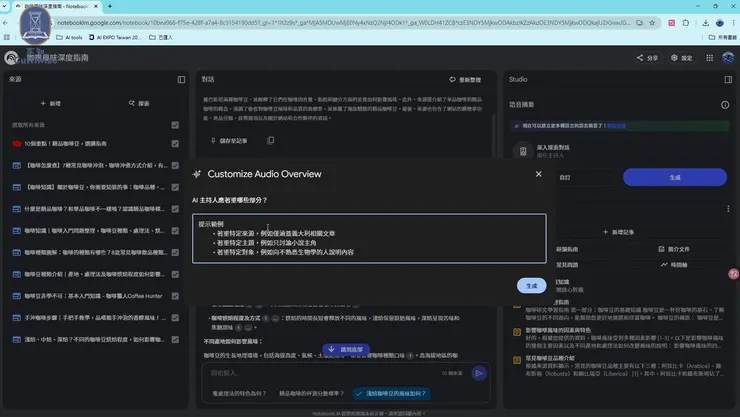Uncheck the 10個重點！精品咖啡豆 source

[x=175, y=143]
